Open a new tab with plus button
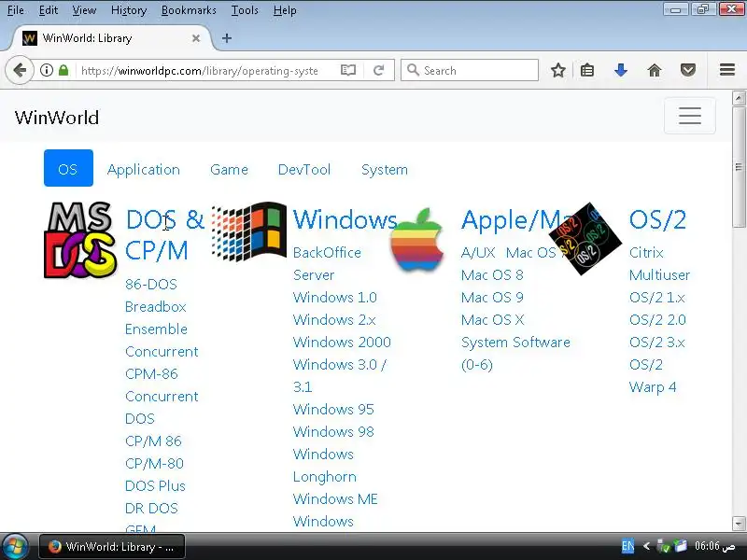 pyautogui.click(x=227, y=38)
